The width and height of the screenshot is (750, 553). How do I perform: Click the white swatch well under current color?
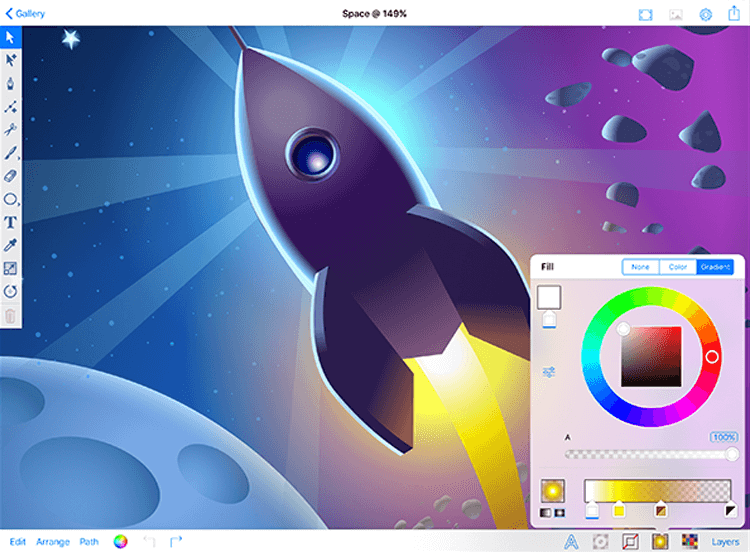coord(549,320)
